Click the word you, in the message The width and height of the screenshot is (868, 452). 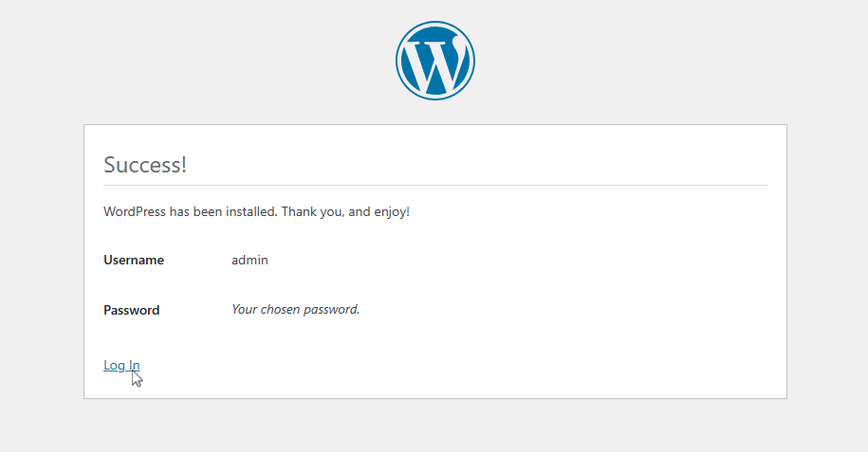pos(330,212)
